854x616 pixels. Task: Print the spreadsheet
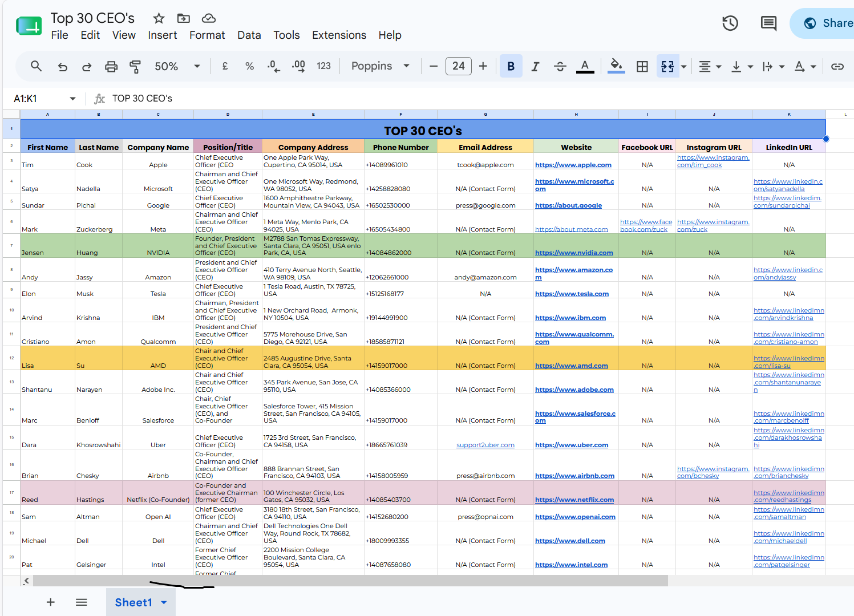111,67
